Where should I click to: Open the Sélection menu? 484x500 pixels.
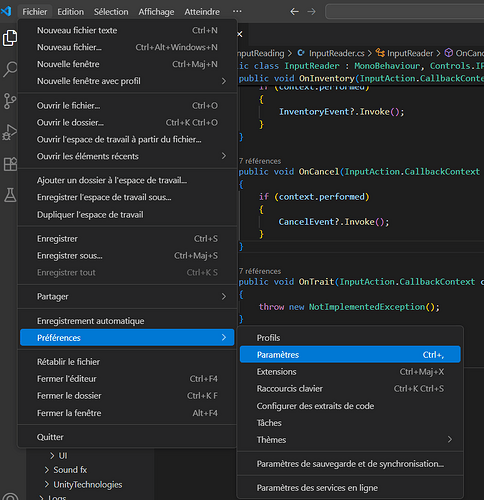pyautogui.click(x=111, y=12)
